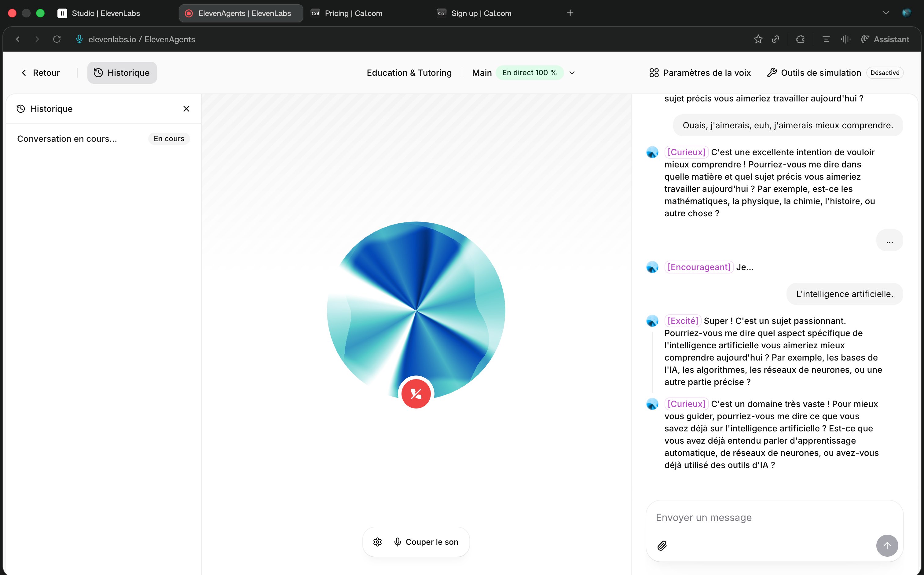Click agent avatar beside [Excité] message
The width and height of the screenshot is (924, 575).
click(x=652, y=320)
